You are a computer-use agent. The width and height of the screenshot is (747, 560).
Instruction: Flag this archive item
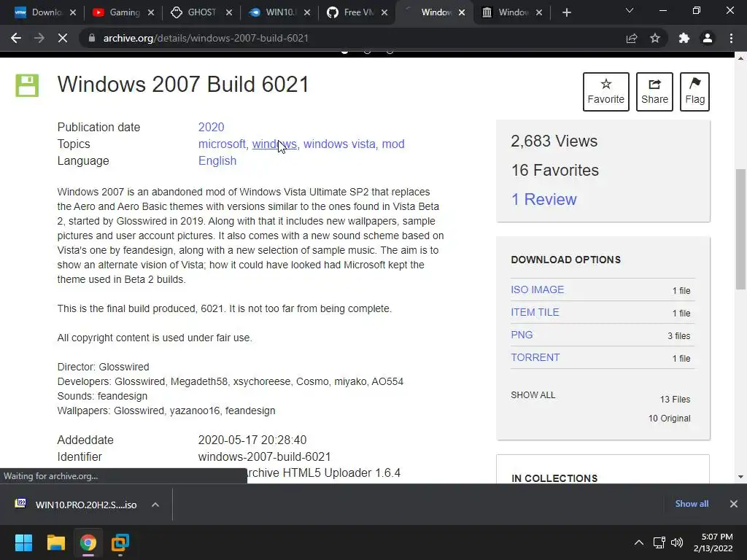(x=694, y=92)
